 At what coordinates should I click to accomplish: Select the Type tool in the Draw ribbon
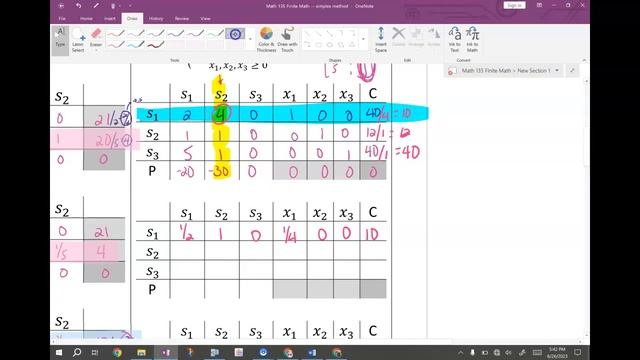(60, 39)
